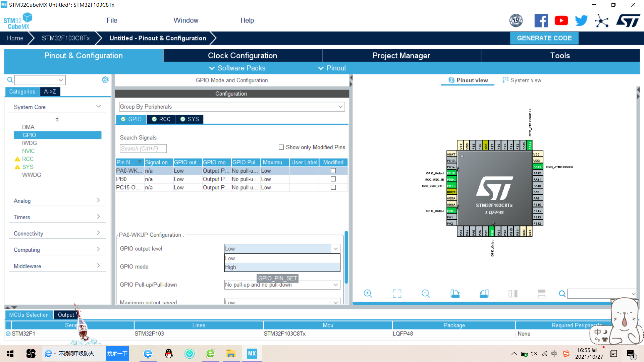Click the 10 years anniversary badge
This screenshot has width=644, height=362.
[x=516, y=21]
